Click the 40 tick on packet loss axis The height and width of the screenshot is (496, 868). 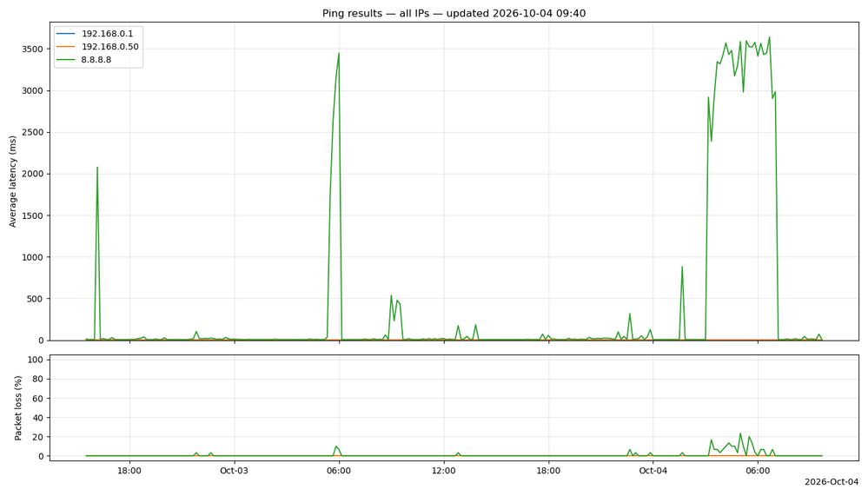(39, 418)
